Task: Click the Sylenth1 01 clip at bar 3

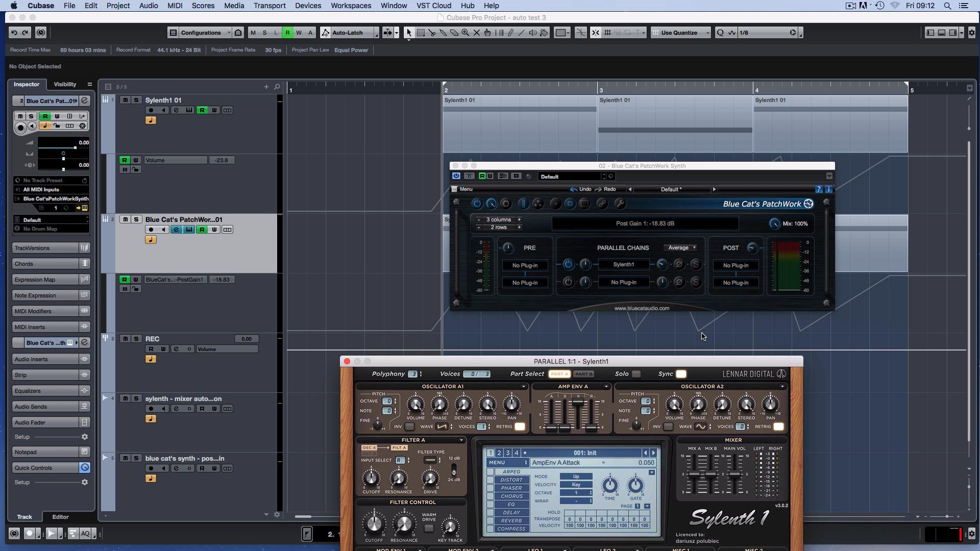Action: point(675,123)
